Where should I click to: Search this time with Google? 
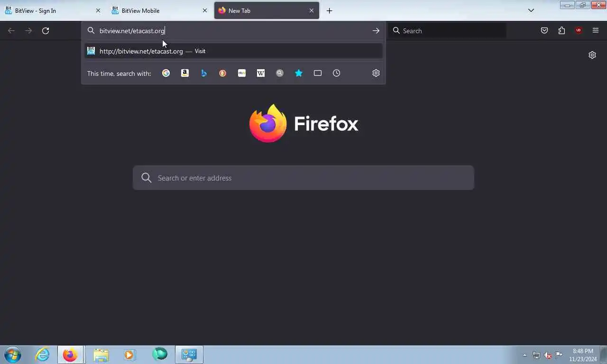(166, 73)
